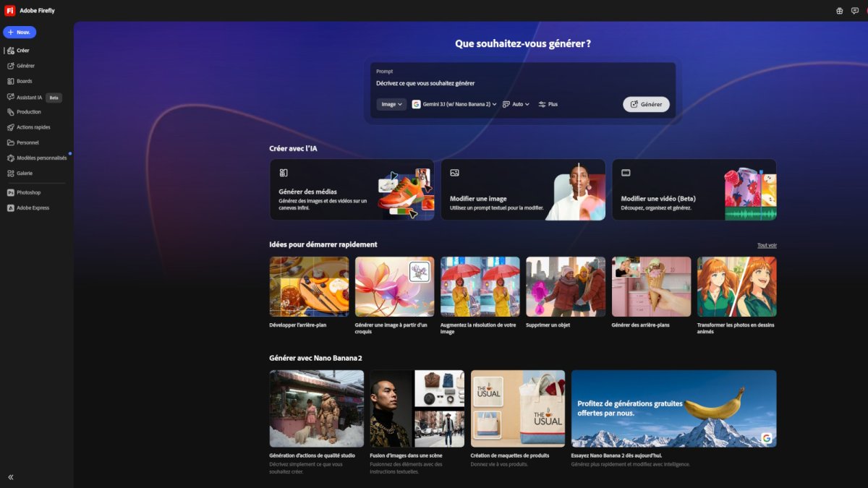Click the Galerie label in the sidebar
This screenshot has height=488, width=868.
[25, 174]
